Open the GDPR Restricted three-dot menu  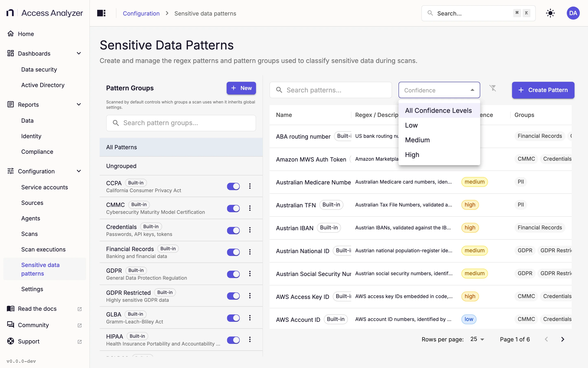point(250,296)
